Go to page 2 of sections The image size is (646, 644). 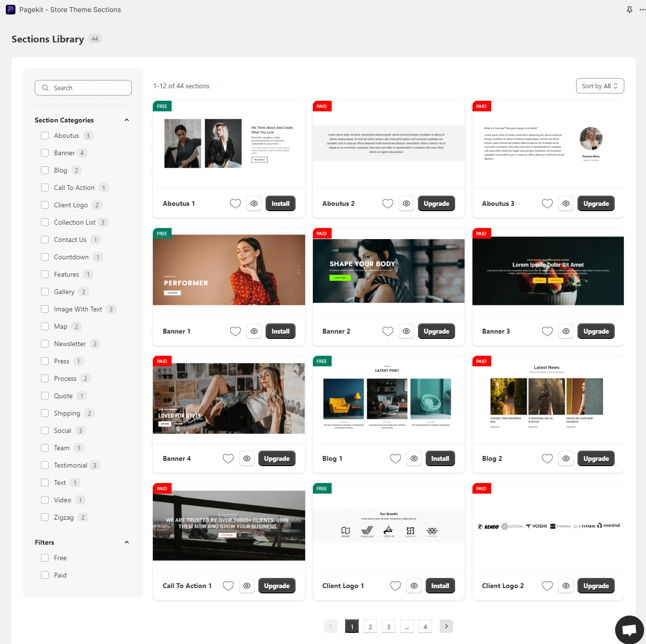[x=370, y=626]
